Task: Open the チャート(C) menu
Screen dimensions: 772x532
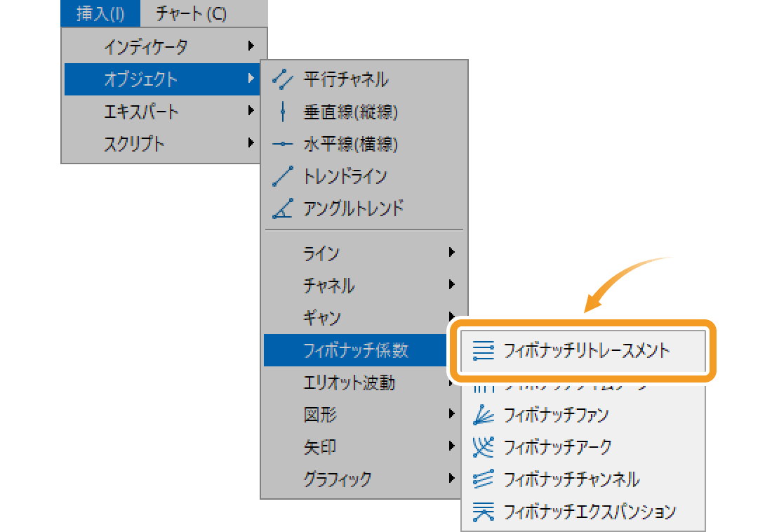Action: point(191,13)
